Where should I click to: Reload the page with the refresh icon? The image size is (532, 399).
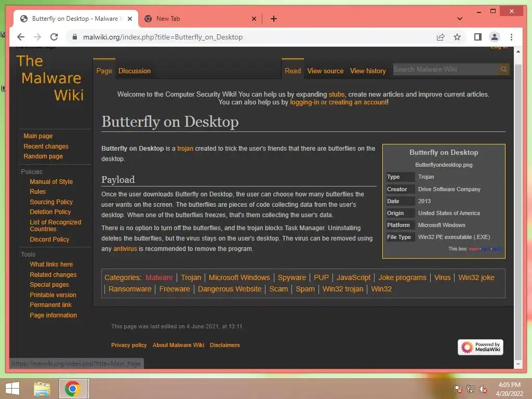click(x=54, y=37)
